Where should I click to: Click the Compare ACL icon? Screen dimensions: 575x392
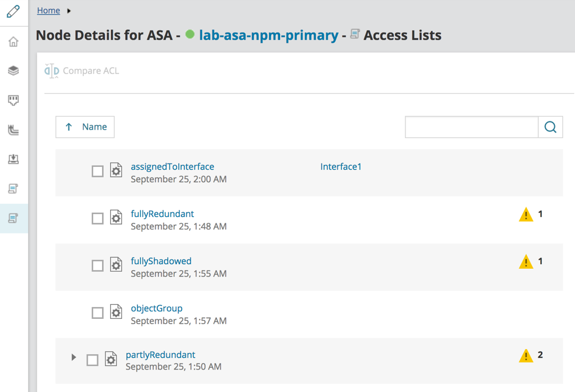(52, 71)
